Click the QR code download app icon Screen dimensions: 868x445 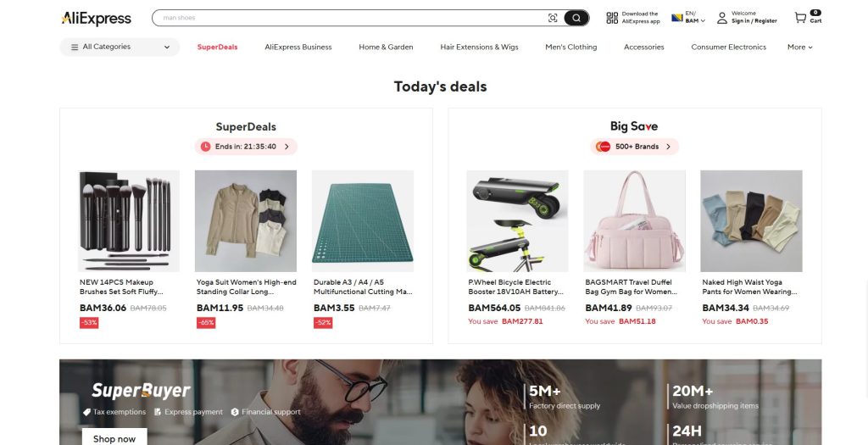click(x=612, y=18)
